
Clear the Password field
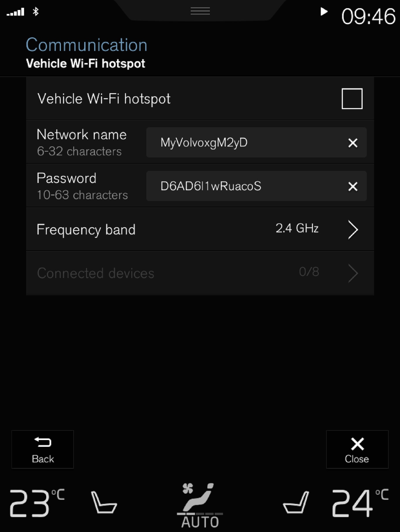pos(353,187)
